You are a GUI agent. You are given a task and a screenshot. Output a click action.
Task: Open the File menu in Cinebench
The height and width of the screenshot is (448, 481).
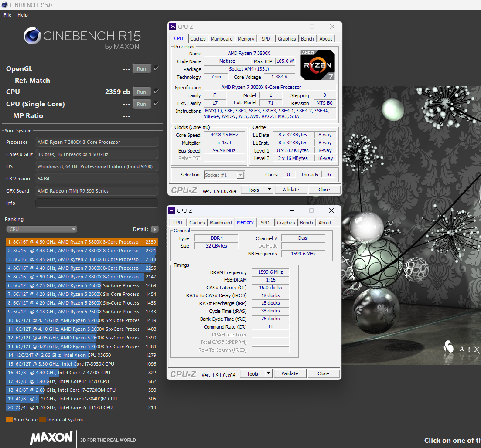click(x=7, y=15)
